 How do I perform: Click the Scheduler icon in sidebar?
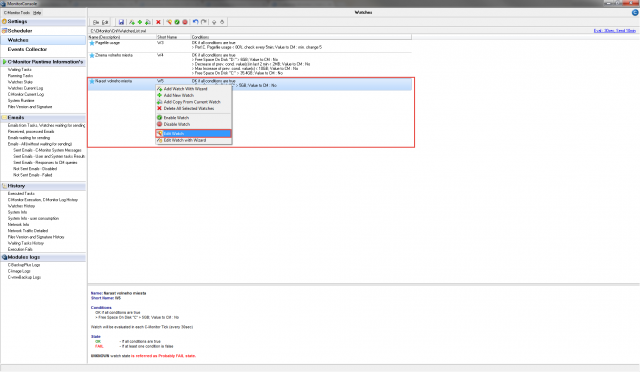pyautogui.click(x=4, y=31)
